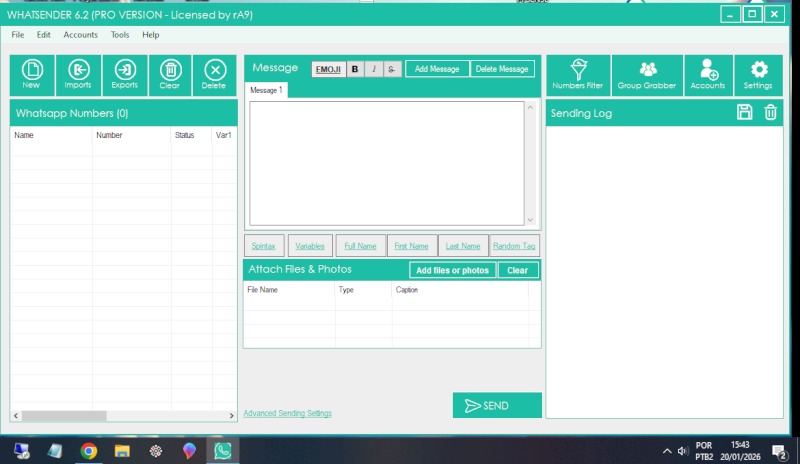Screen dimensions: 800x464
Task: Click numbers list scroll left arrow
Action: 16,416
